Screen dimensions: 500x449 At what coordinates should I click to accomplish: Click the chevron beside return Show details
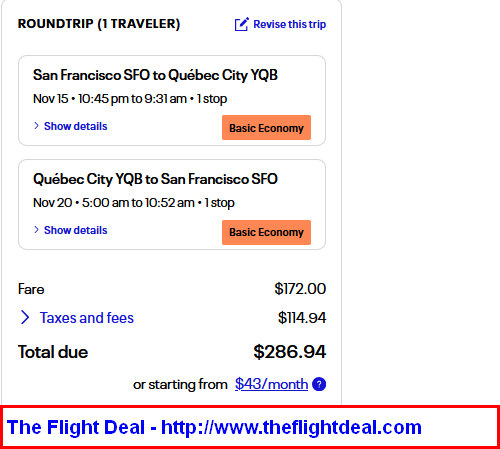coord(36,230)
